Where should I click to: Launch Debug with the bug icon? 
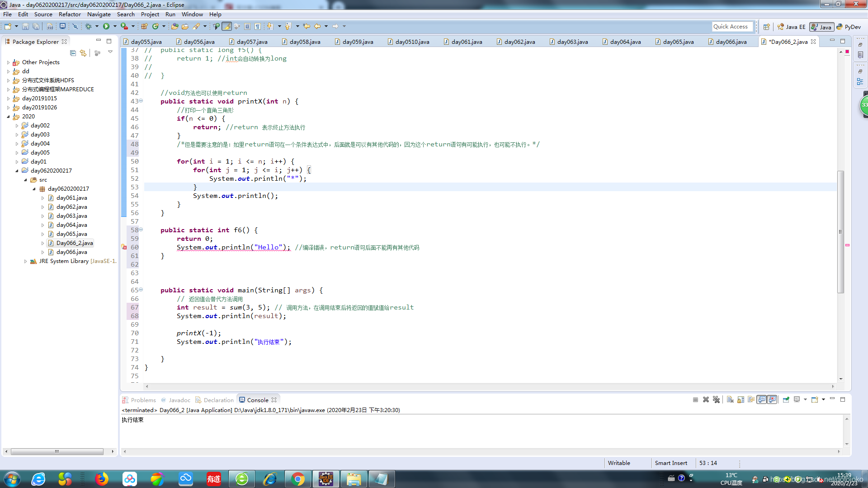tap(89, 27)
